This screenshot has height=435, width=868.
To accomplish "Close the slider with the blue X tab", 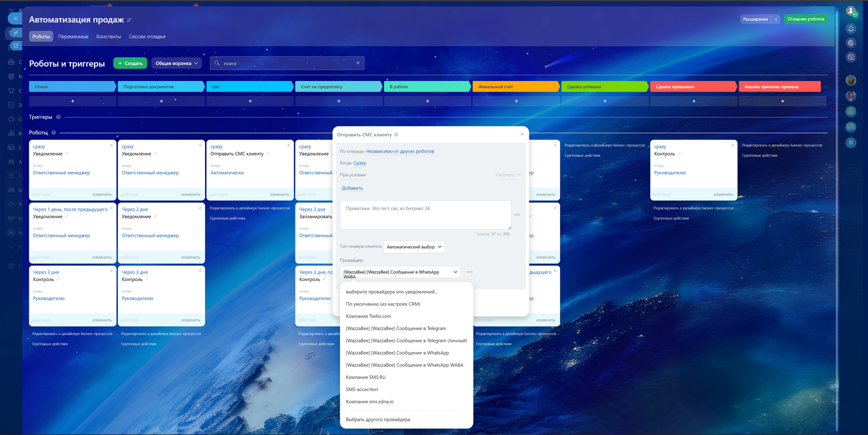I will click(15, 18).
